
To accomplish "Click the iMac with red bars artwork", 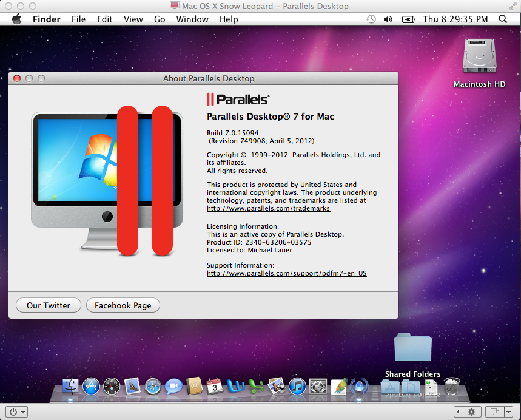I will pos(107,181).
